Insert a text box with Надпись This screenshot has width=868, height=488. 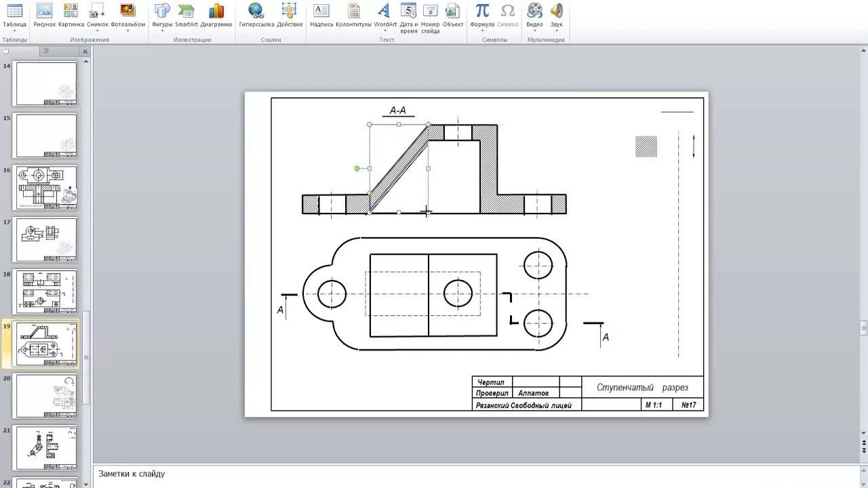pos(321,16)
